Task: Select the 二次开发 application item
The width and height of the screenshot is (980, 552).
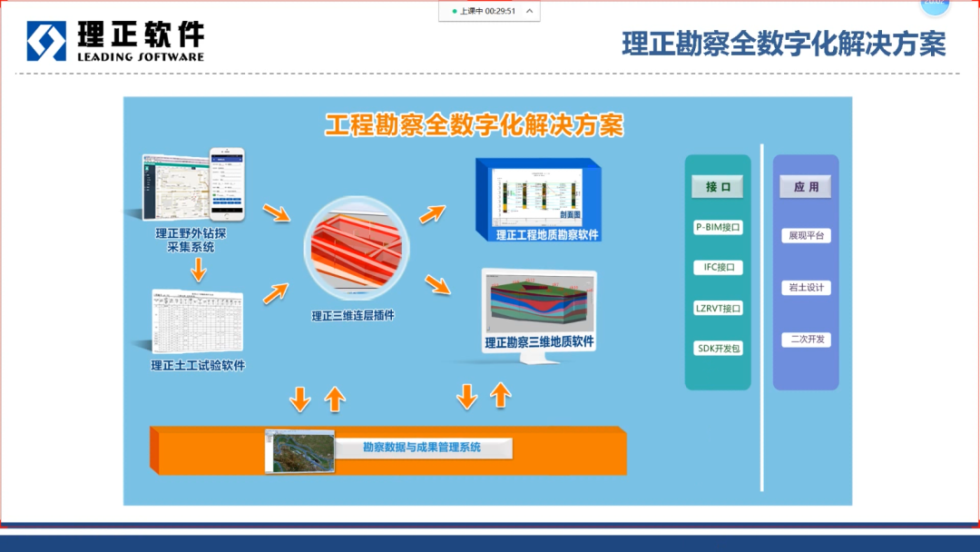Action: 807,340
